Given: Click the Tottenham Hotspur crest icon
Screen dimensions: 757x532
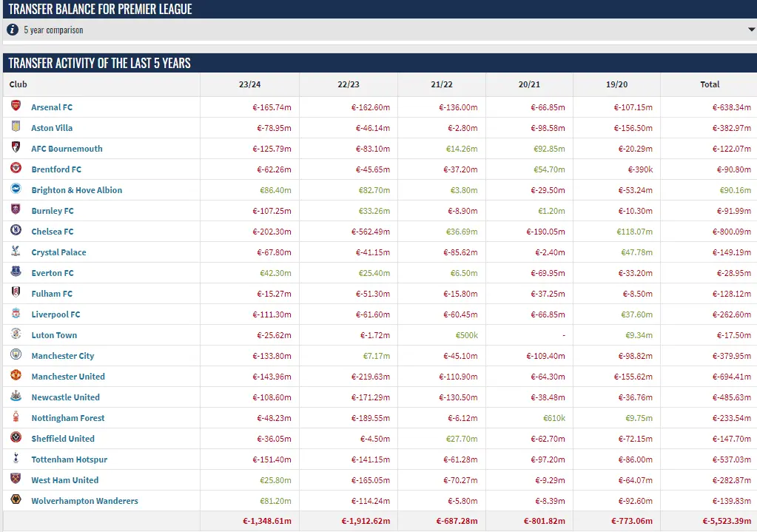Looking at the screenshot, I should (x=16, y=459).
